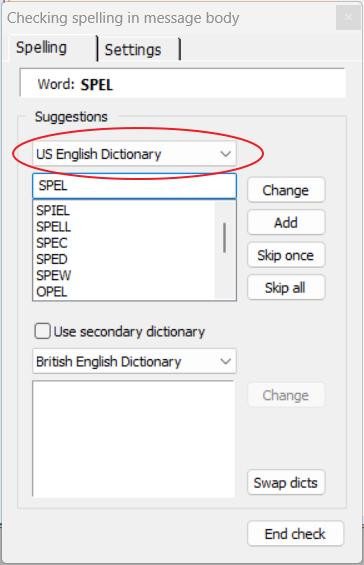The width and height of the screenshot is (364, 565).
Task: Enable Use secondary dictionary checkbox
Action: pos(43,331)
